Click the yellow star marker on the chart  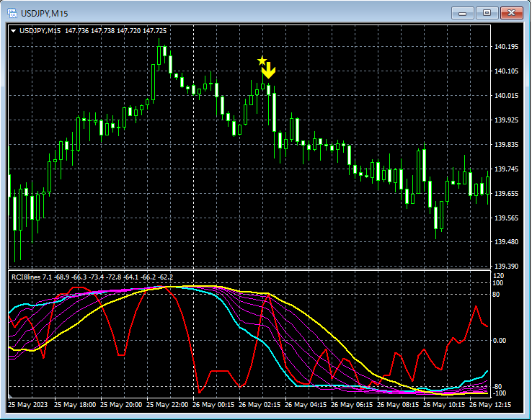point(262,61)
